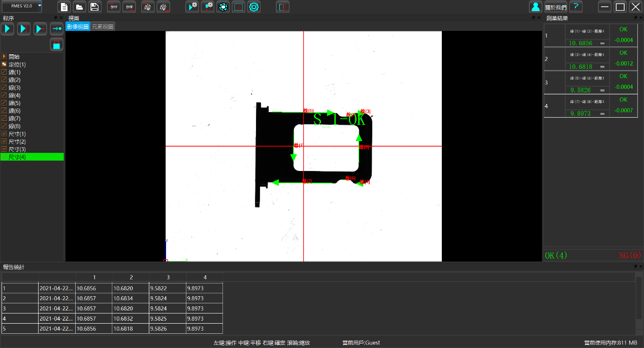The image size is (644, 348).
Task: Switch to the 元素視圖 tab
Action: tap(103, 26)
